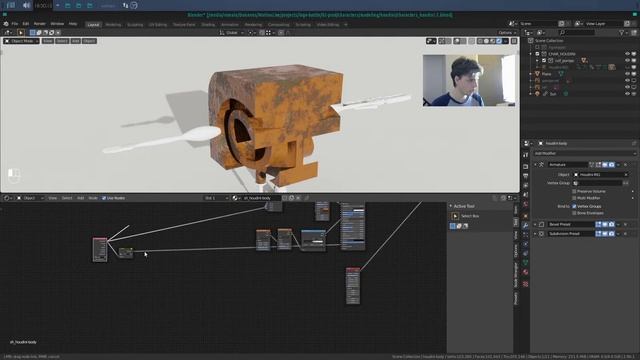Open the Render properties tab icon
The height and width of the screenshot is (360, 640).
coord(526,167)
